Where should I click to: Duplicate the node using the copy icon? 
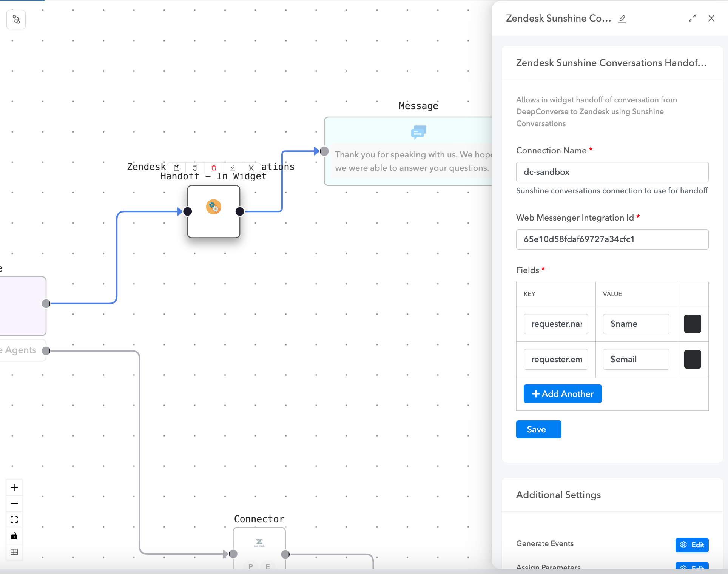coord(195,168)
